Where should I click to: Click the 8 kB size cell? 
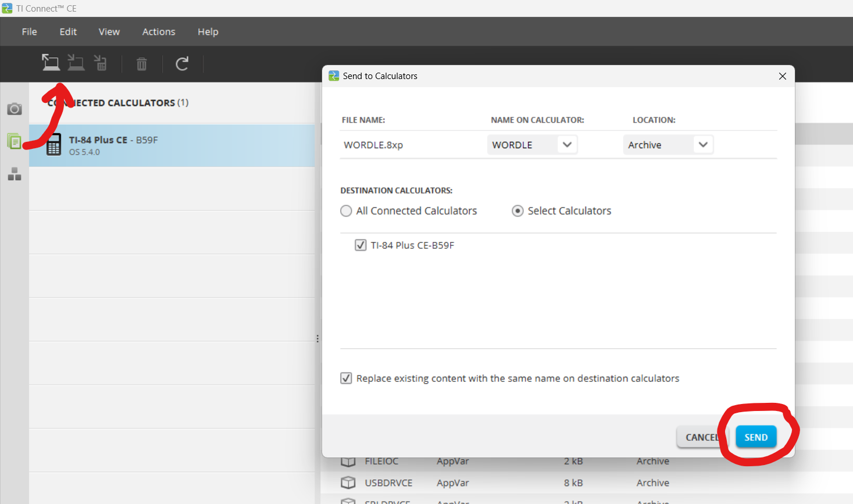[x=573, y=483]
